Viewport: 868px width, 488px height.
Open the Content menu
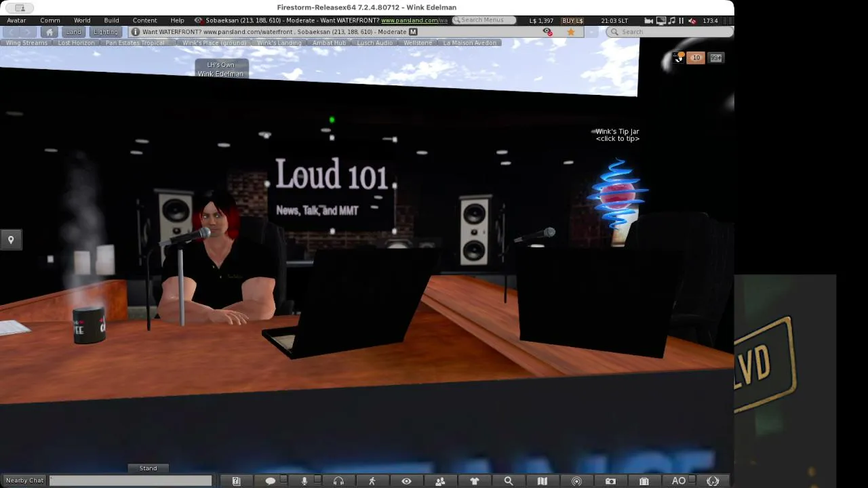pos(144,20)
